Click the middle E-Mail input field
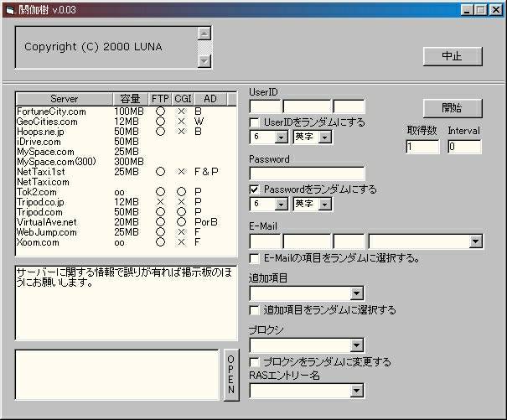 [x=307, y=241]
